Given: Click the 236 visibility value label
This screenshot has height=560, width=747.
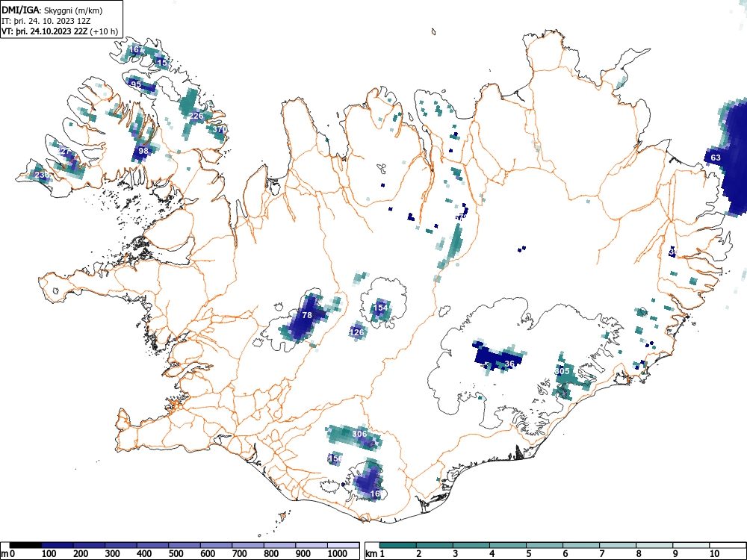Looking at the screenshot, I should [x=42, y=175].
